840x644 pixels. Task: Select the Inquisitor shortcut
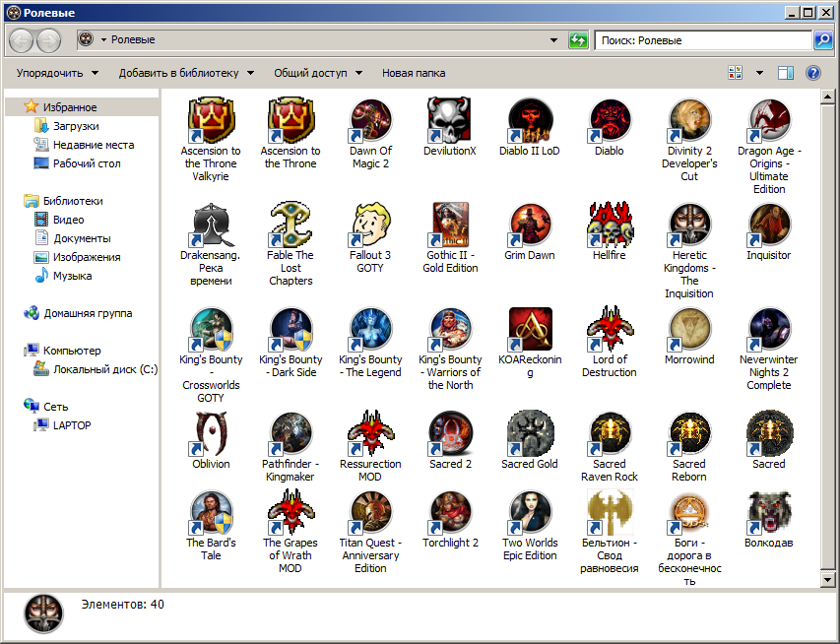coord(769,231)
